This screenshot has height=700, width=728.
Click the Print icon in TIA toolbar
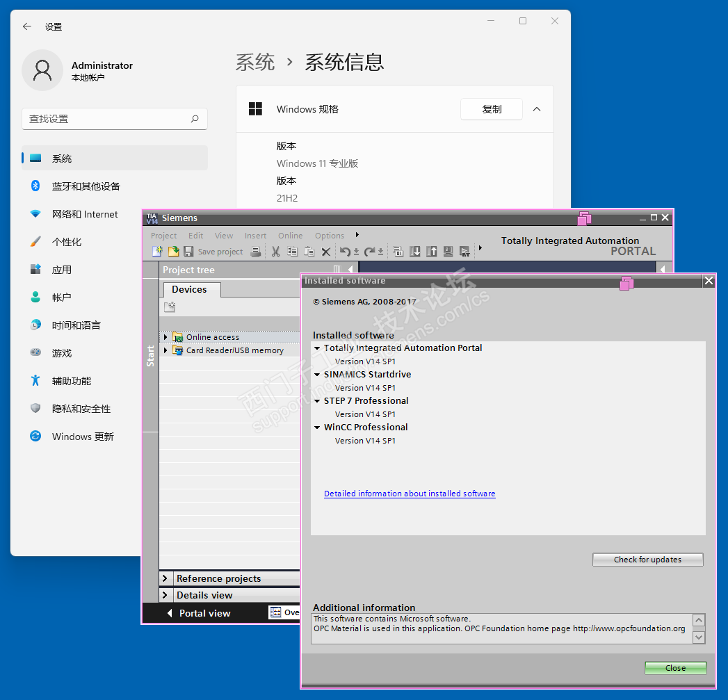coord(255,252)
